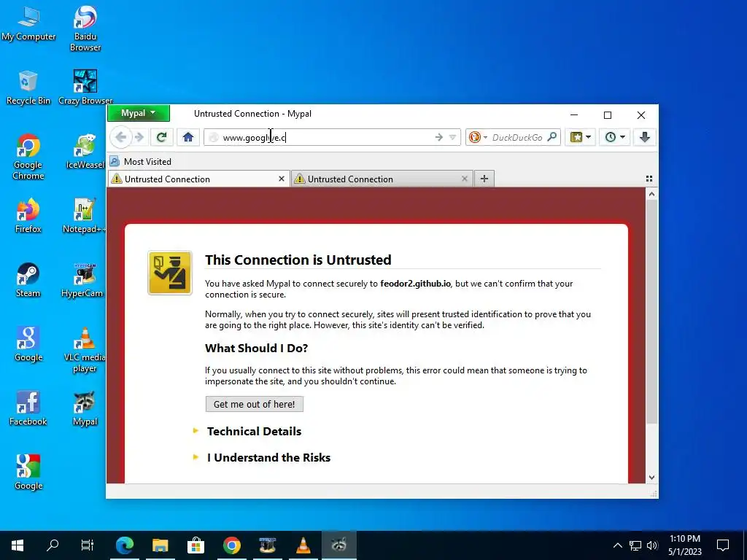Expand the bookmarks dropdown arrow
This screenshot has height=560, width=747.
pos(589,137)
